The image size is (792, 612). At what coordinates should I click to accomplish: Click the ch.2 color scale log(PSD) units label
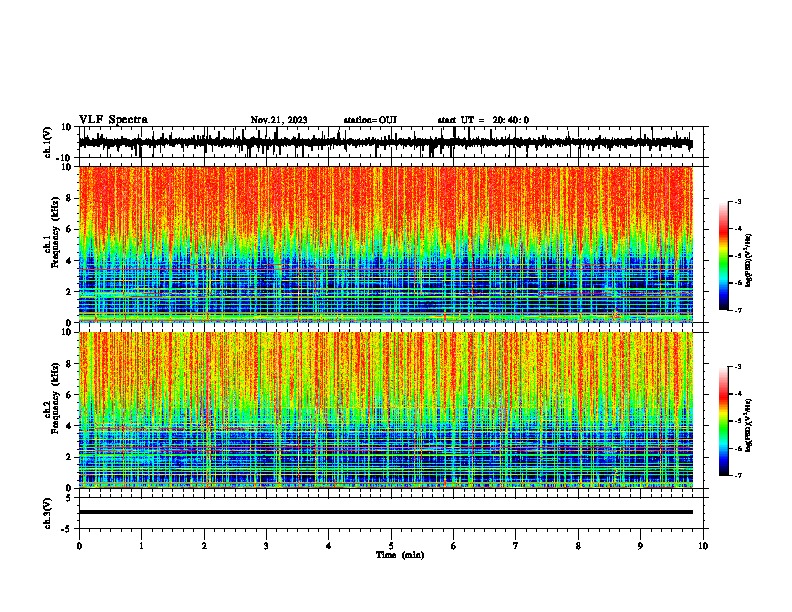pyautogui.click(x=749, y=426)
